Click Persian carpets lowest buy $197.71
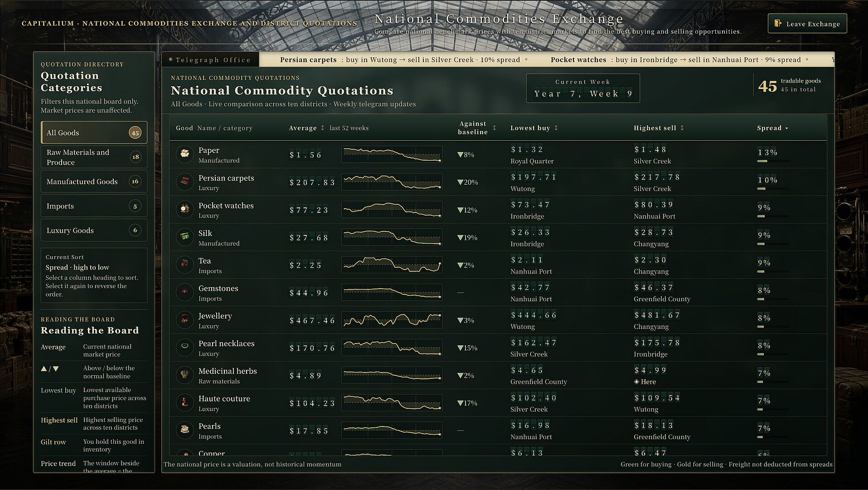The width and height of the screenshot is (868, 490). (533, 177)
